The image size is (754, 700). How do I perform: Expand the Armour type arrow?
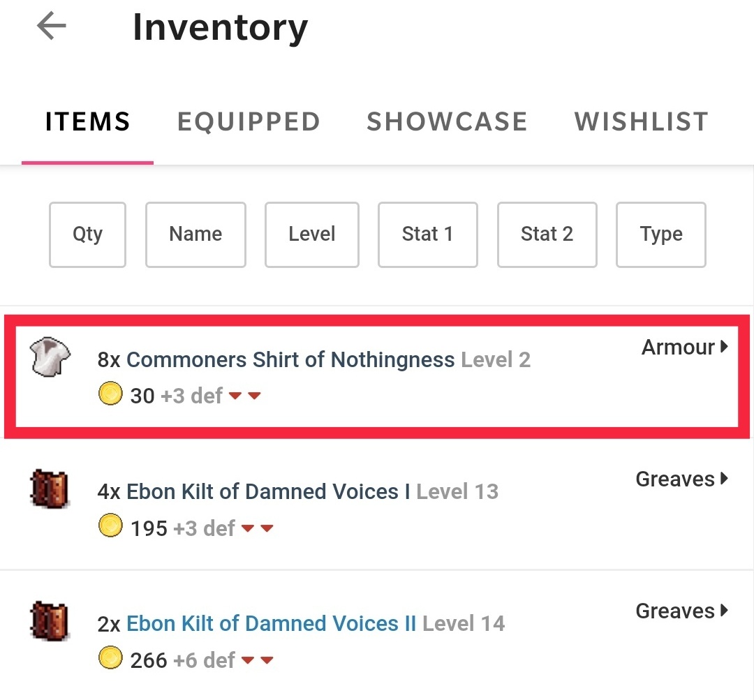[724, 347]
